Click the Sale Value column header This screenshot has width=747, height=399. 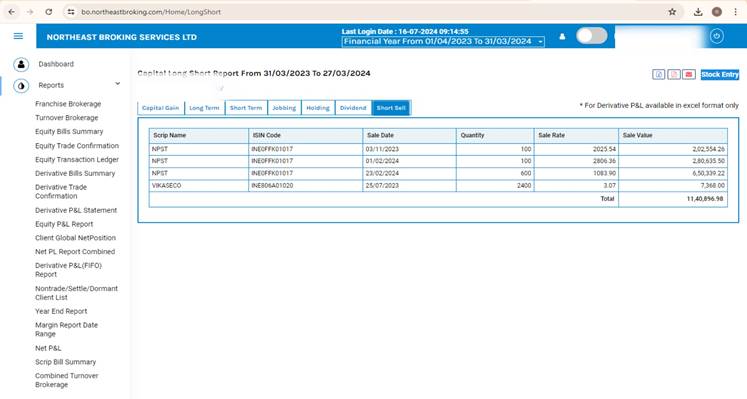(673, 135)
